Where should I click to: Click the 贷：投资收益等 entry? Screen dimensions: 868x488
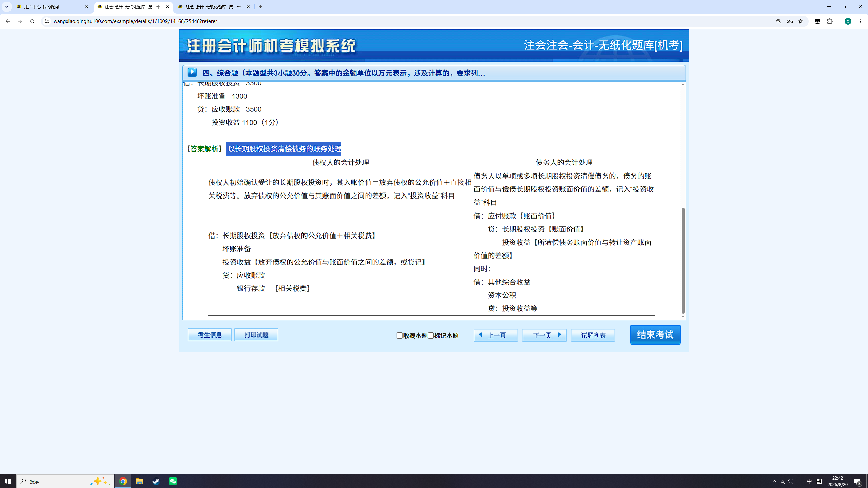coord(513,308)
